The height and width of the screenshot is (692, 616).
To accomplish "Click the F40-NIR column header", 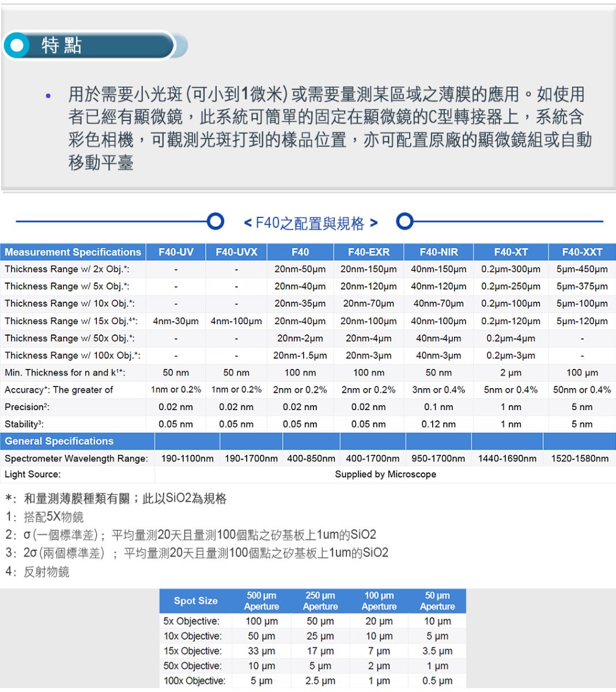I will click(439, 252).
